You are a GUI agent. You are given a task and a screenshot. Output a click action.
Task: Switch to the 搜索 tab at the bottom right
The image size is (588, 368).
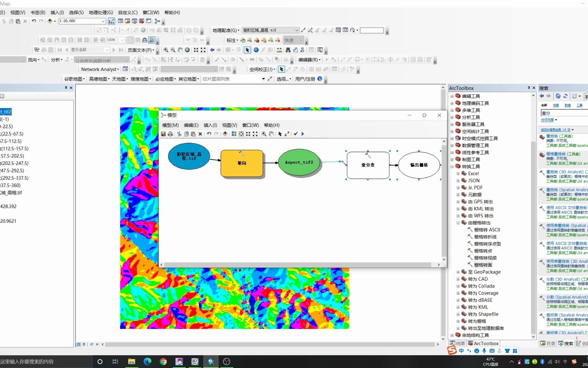pos(566,343)
